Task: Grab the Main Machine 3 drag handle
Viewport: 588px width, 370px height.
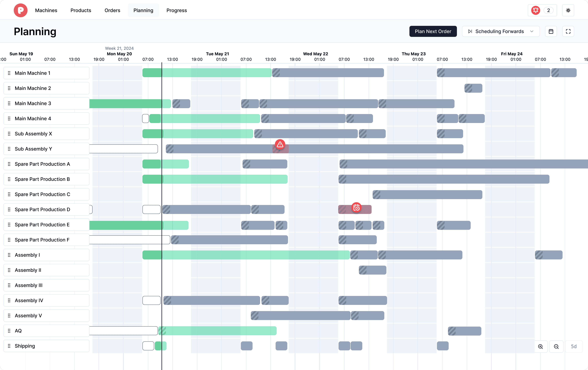Action: [9, 103]
